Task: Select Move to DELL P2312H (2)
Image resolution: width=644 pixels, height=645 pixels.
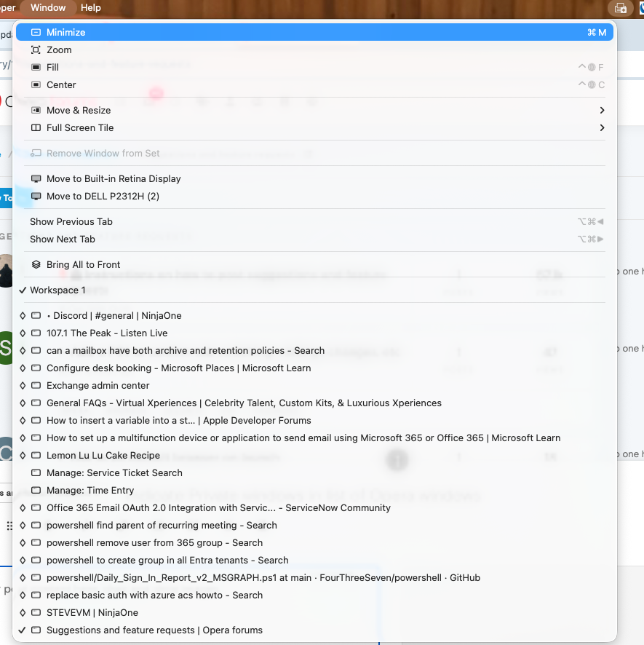Action: [x=314, y=197]
